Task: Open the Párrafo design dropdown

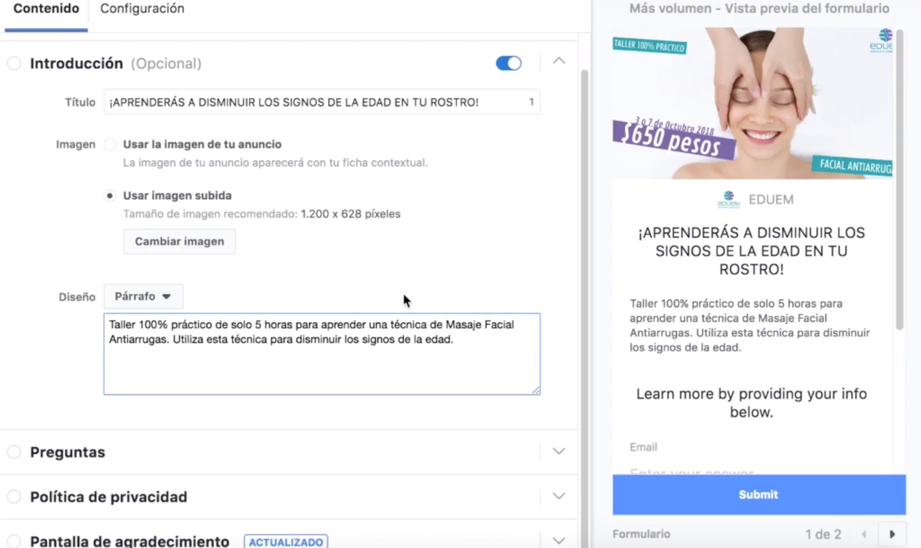Action: [x=143, y=296]
